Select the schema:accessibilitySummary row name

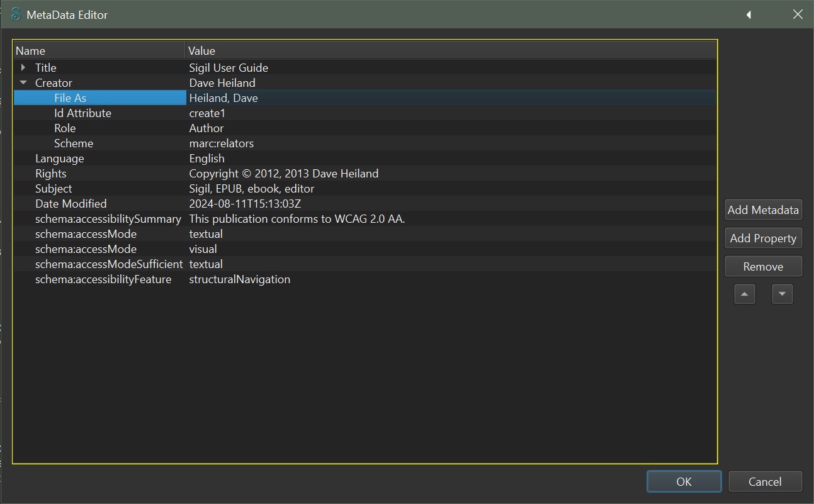tap(108, 218)
